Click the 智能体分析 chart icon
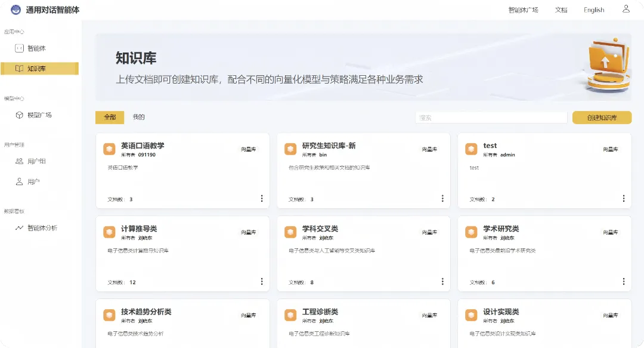Screen dimensions: 644x348 pos(19,227)
